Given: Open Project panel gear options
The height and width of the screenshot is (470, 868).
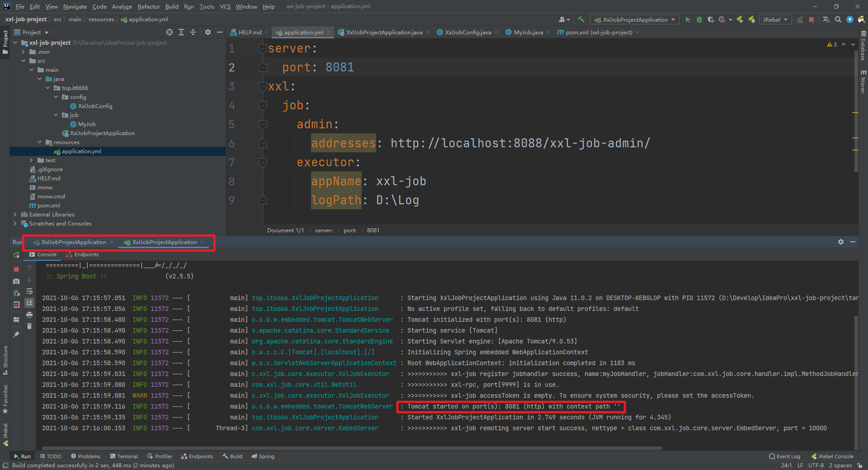Looking at the screenshot, I should point(208,32).
